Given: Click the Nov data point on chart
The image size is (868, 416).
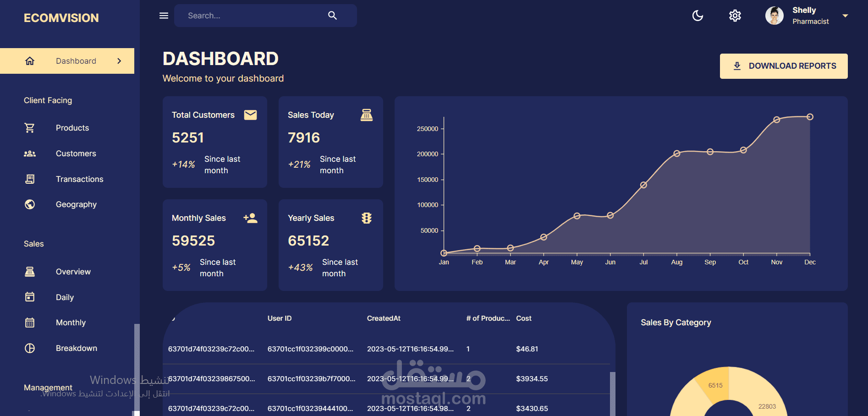Looking at the screenshot, I should 777,120.
